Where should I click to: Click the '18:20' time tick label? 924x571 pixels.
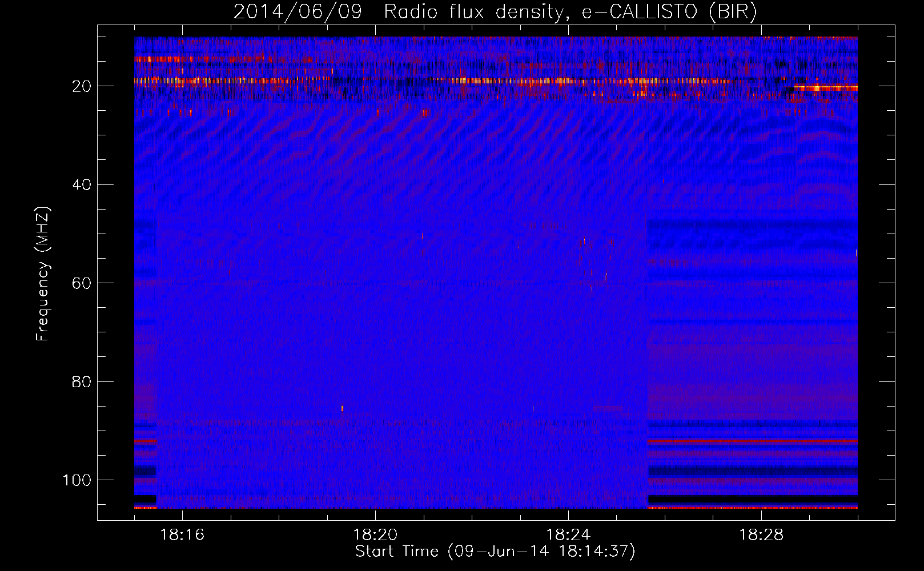375,535
